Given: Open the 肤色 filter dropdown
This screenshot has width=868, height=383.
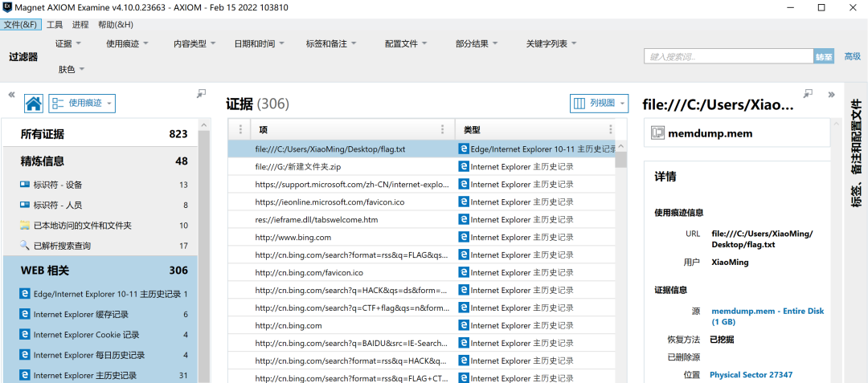Looking at the screenshot, I should pos(72,70).
